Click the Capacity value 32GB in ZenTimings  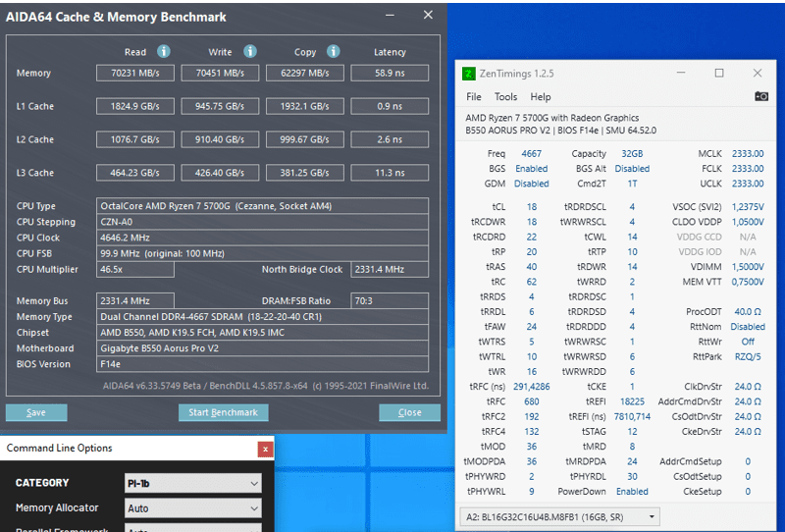(632, 154)
